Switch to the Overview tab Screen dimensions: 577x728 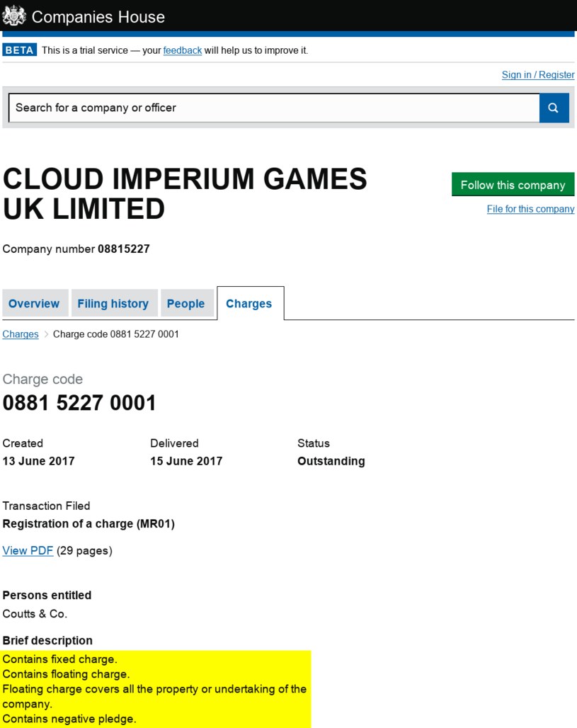[x=35, y=303]
